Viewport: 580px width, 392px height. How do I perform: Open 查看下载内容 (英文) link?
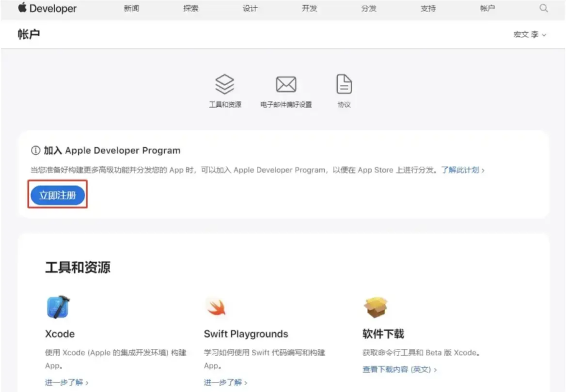(399, 369)
